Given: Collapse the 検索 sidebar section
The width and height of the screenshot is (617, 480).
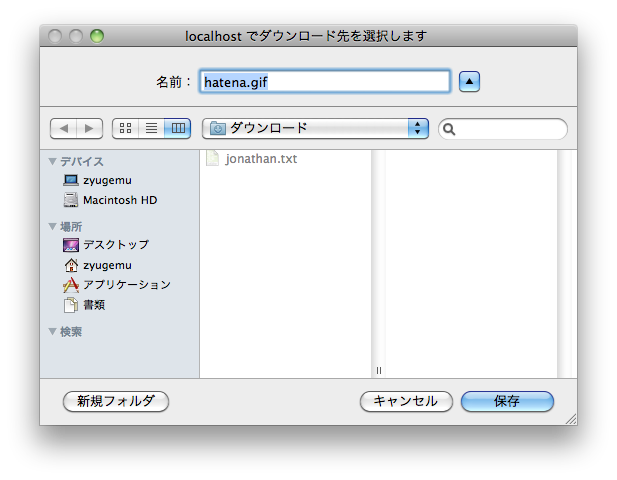Looking at the screenshot, I should point(52,332).
